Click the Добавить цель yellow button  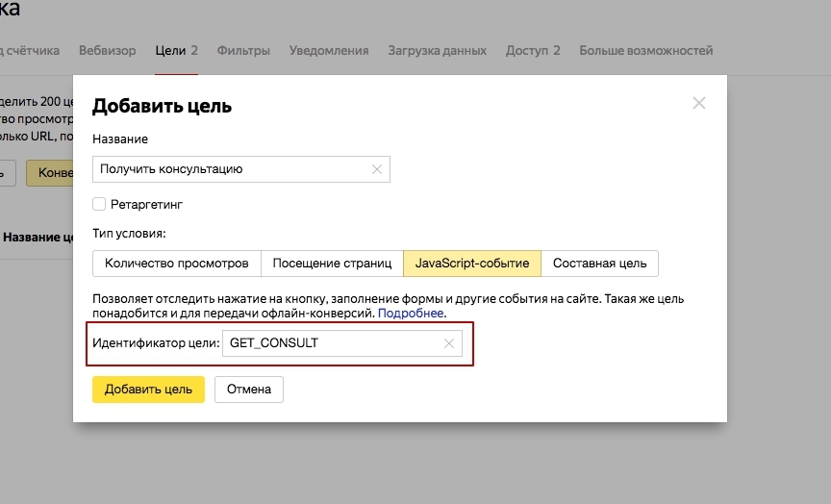(x=148, y=390)
